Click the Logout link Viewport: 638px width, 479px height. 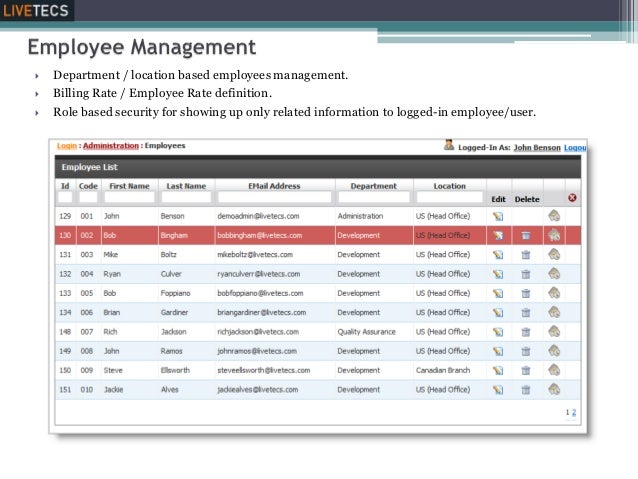pos(575,147)
